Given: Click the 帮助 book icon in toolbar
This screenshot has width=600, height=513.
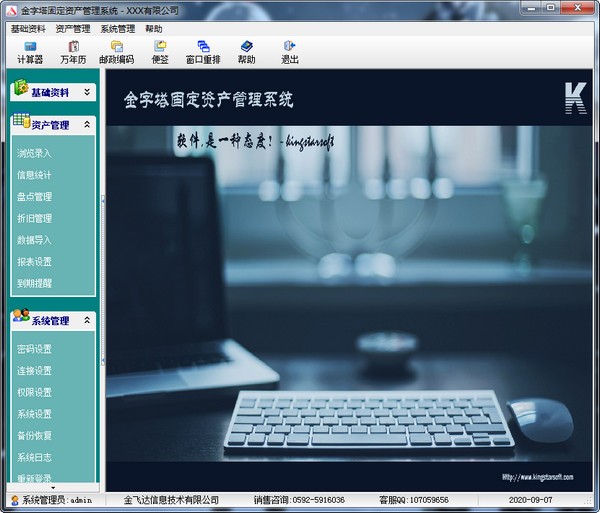Looking at the screenshot, I should point(246,46).
